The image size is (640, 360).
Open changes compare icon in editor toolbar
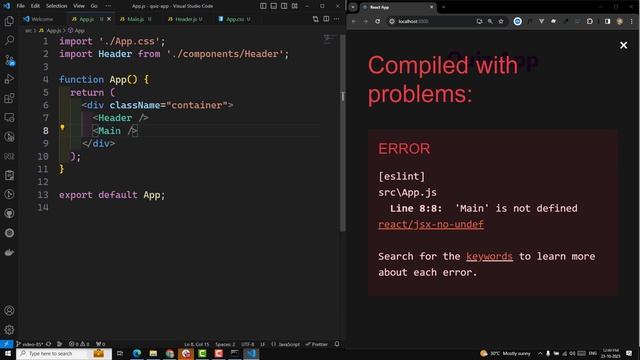(x=316, y=19)
